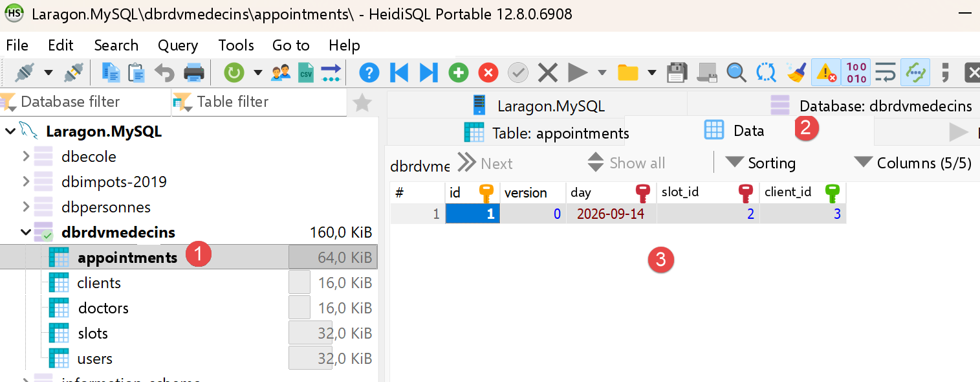Delete selected row with red X icon

(x=488, y=73)
